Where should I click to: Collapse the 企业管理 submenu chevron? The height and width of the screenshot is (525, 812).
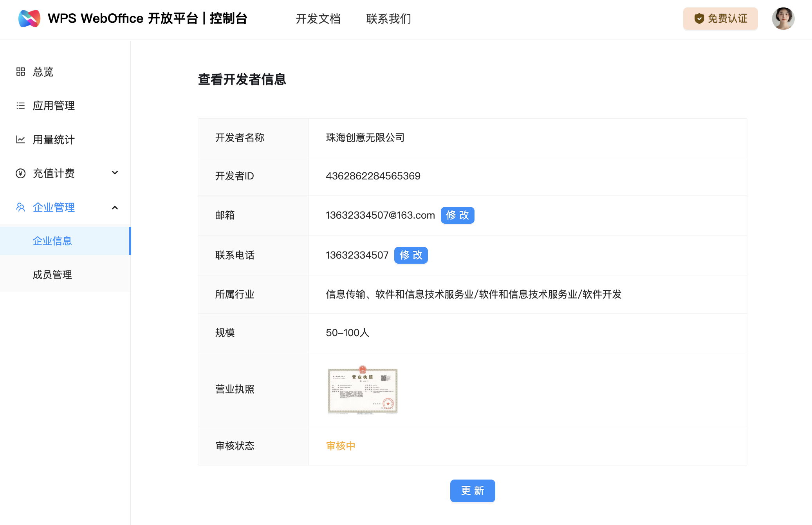point(115,208)
